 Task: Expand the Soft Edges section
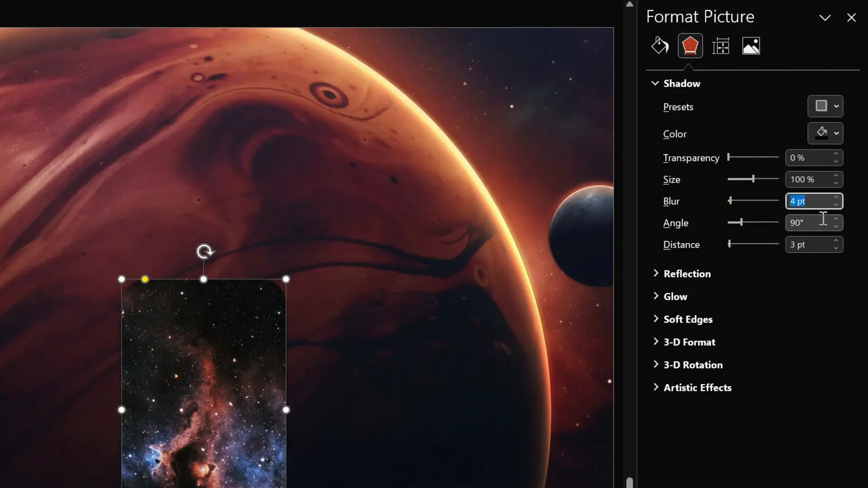click(683, 319)
